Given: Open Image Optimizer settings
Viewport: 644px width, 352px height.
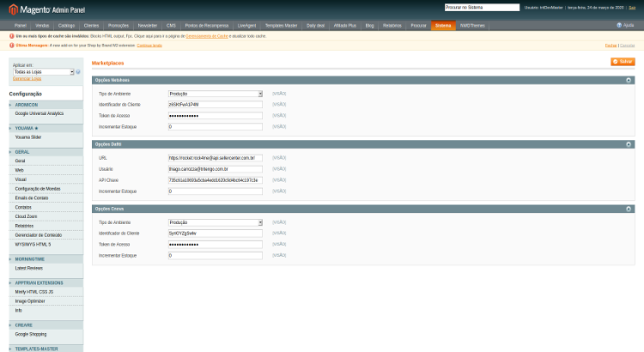Looking at the screenshot, I should (x=30, y=301).
